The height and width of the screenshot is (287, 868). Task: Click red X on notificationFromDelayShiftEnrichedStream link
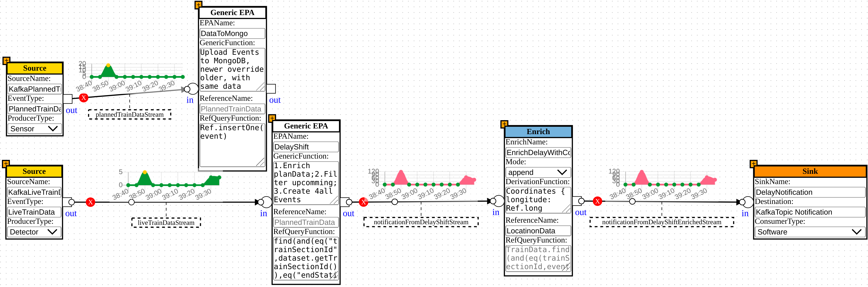(597, 201)
